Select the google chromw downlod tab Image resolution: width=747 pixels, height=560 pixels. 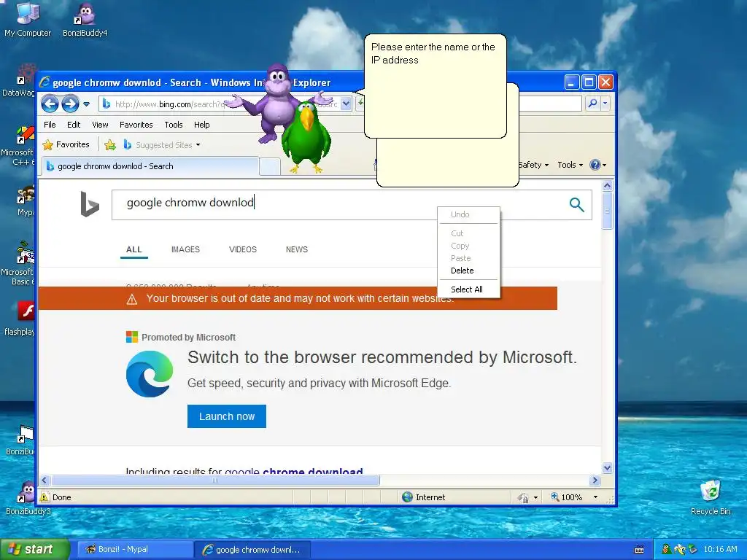(150, 166)
